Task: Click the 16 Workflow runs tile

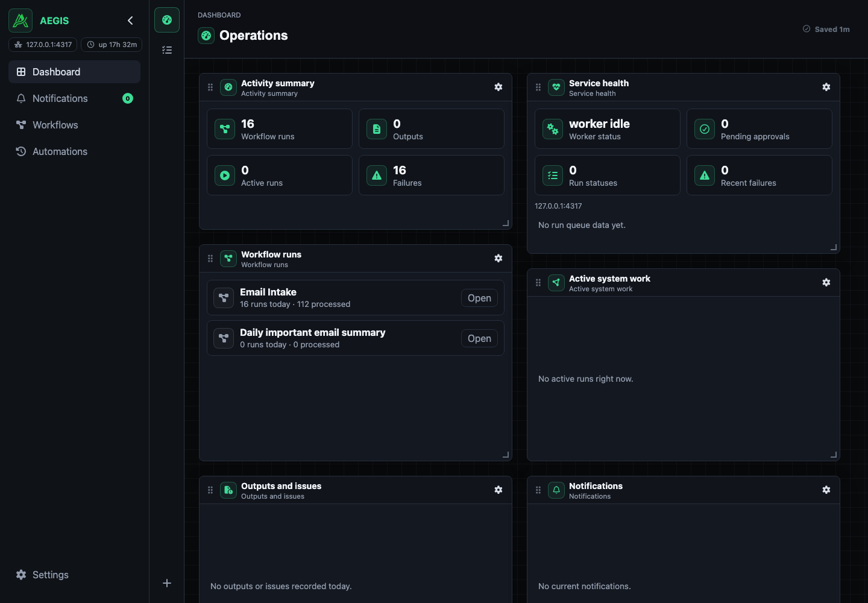Action: (280, 129)
